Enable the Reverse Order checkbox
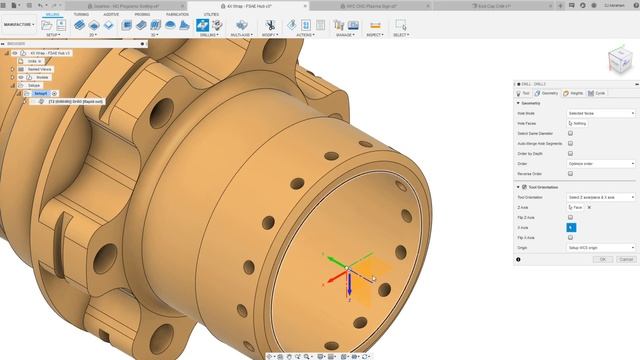Screen dimensions: 640x360 click(x=571, y=174)
